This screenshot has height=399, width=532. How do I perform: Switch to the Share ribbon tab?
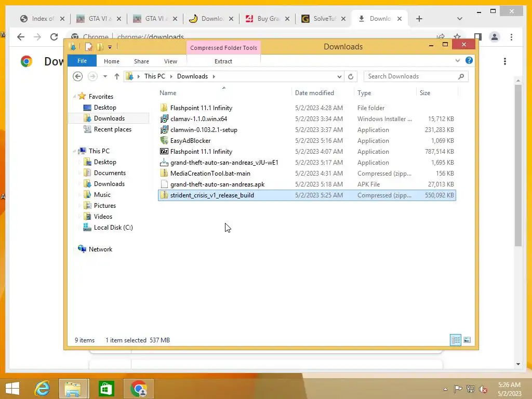tap(141, 61)
